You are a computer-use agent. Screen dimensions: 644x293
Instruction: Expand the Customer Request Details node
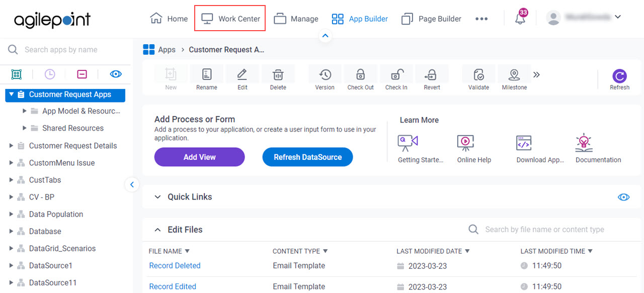[x=12, y=145]
